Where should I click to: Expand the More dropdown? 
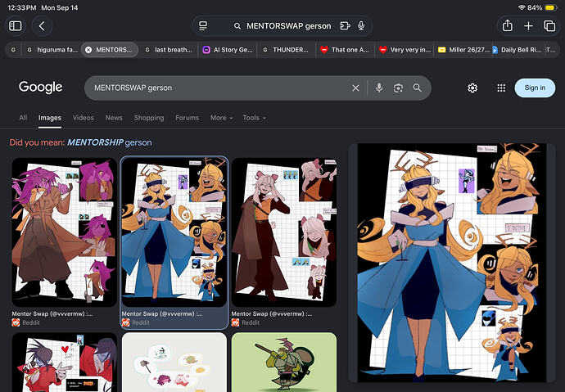tap(221, 118)
